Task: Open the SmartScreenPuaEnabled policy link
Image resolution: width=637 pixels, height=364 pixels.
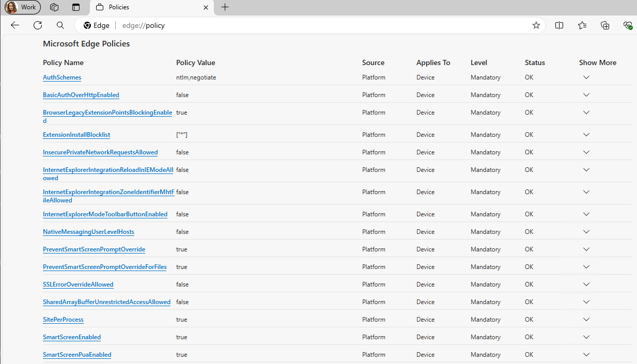Action: tap(77, 355)
